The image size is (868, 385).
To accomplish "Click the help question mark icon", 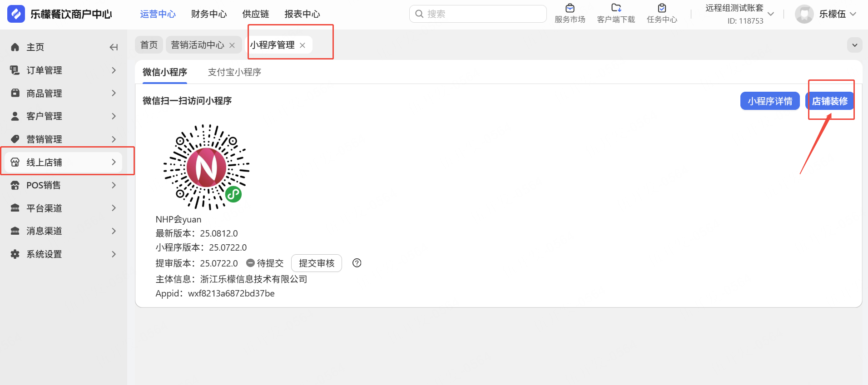I will 357,263.
